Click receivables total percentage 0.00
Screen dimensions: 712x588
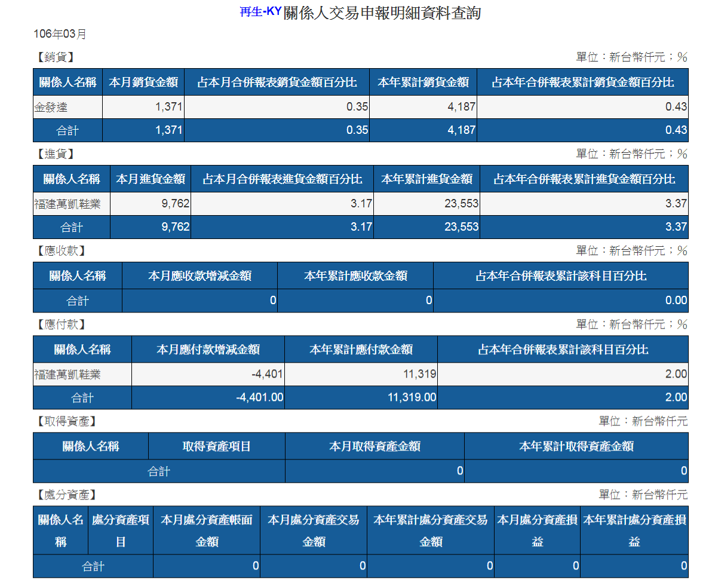point(676,301)
